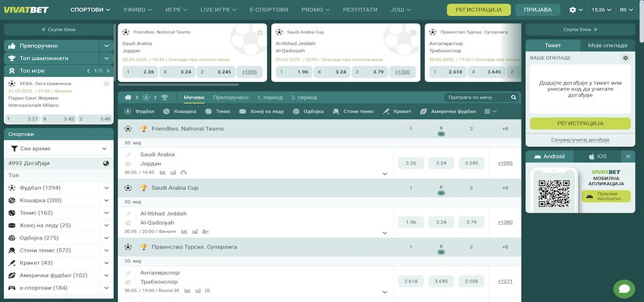Select Амерички фудбал in the sports icon bar

[x=447, y=111]
